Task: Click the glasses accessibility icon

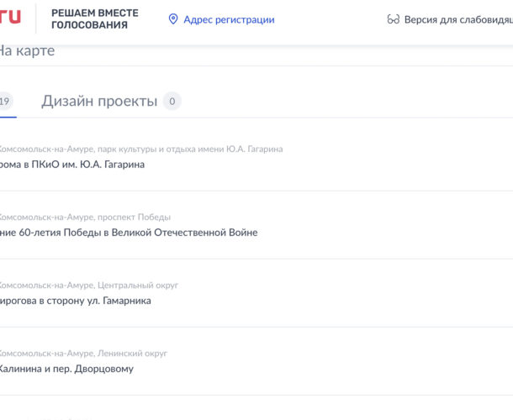Action: coord(394,19)
